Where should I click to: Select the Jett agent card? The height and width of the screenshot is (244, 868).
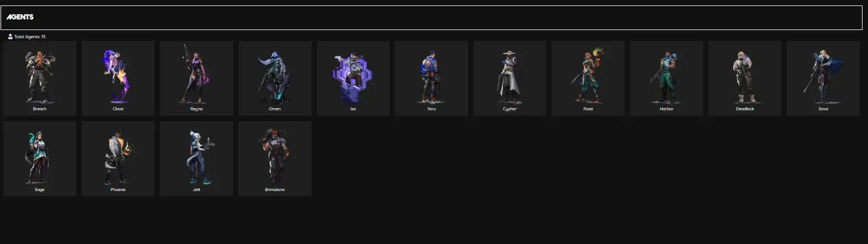pyautogui.click(x=196, y=159)
